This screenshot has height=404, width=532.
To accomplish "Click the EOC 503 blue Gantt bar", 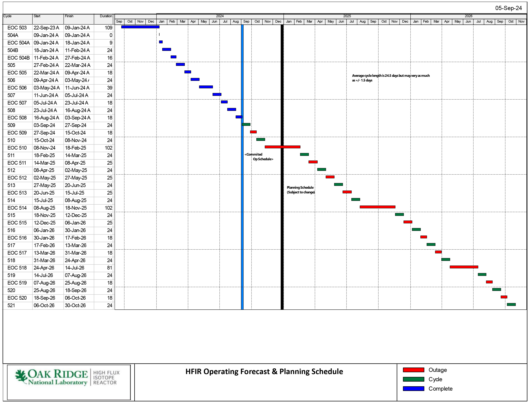I will tap(140, 27).
